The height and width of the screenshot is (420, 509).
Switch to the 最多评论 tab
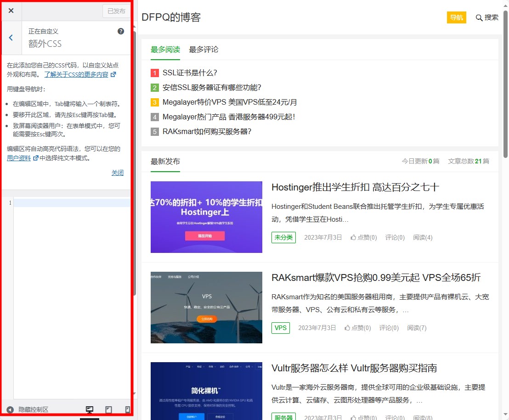point(204,50)
